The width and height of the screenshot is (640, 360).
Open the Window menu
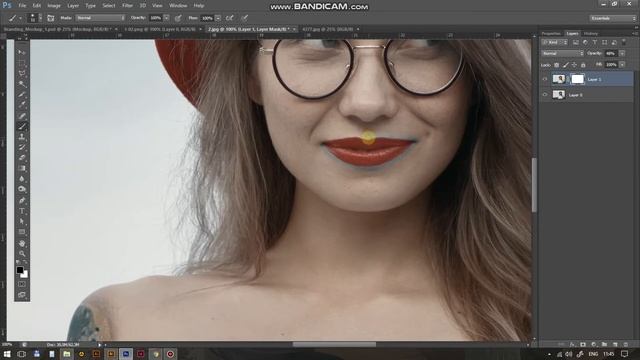click(x=178, y=6)
